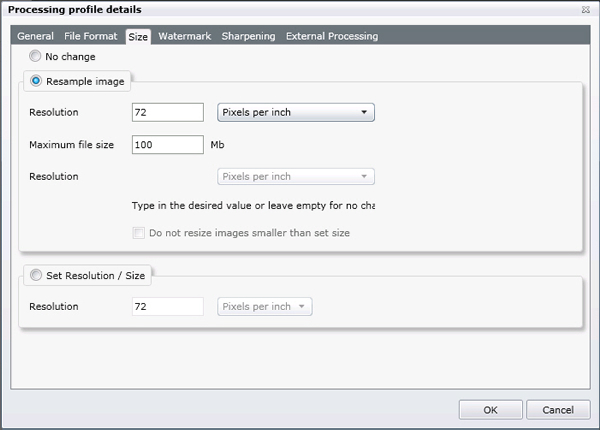Open units dropdown in Set Resolution section
600x430 pixels.
264,306
